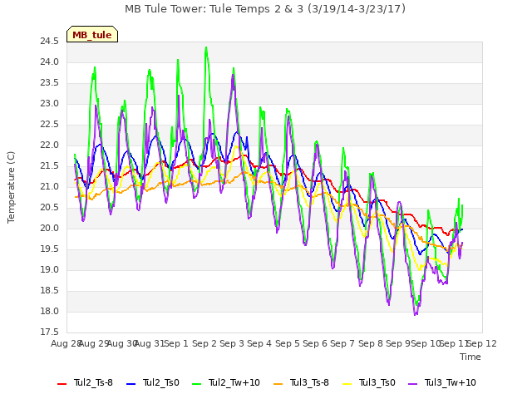
Task: Click the orange Tul3_Ts-8 legend swatch
Action: tap(278, 384)
